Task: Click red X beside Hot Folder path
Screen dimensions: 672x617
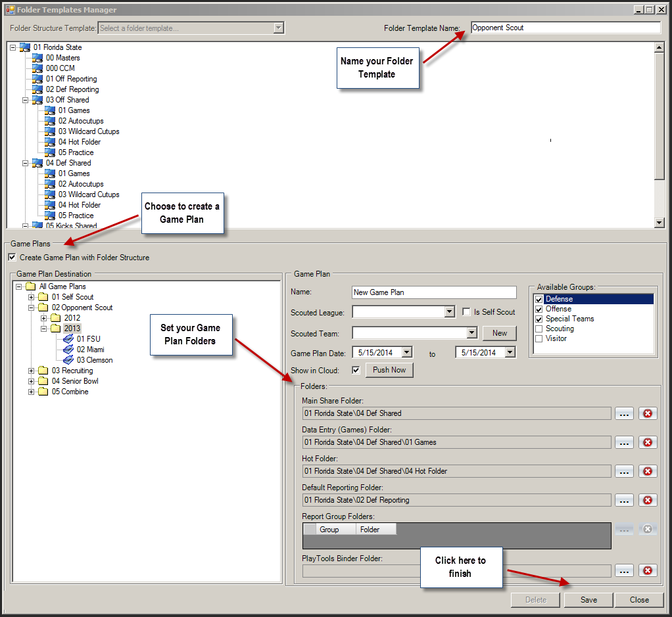Action: click(x=648, y=471)
